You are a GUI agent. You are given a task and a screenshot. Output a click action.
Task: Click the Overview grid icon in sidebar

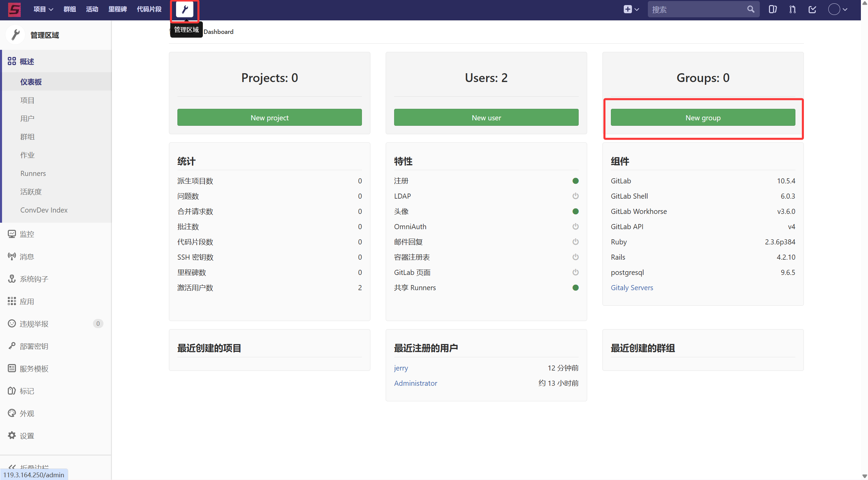coord(12,61)
